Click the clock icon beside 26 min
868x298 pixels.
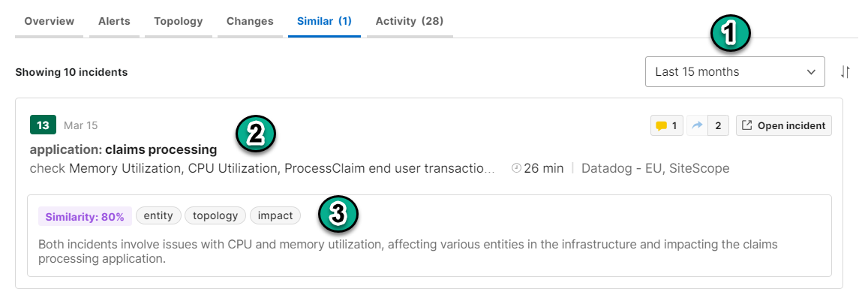click(516, 168)
